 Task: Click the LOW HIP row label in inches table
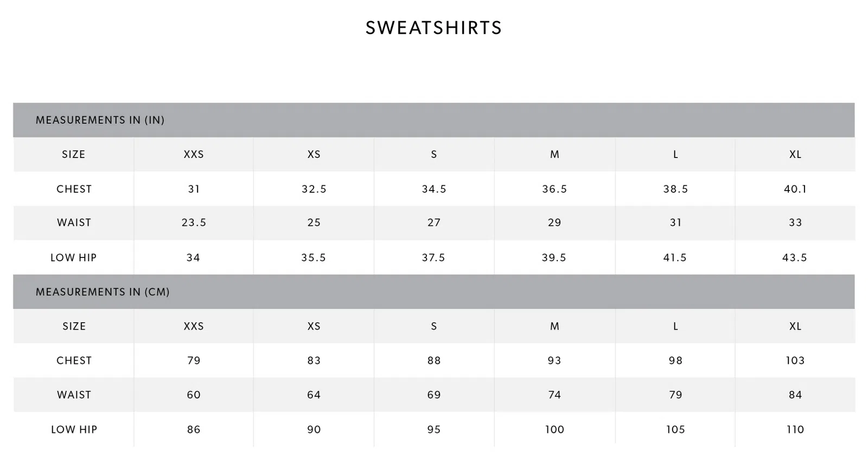coord(74,258)
